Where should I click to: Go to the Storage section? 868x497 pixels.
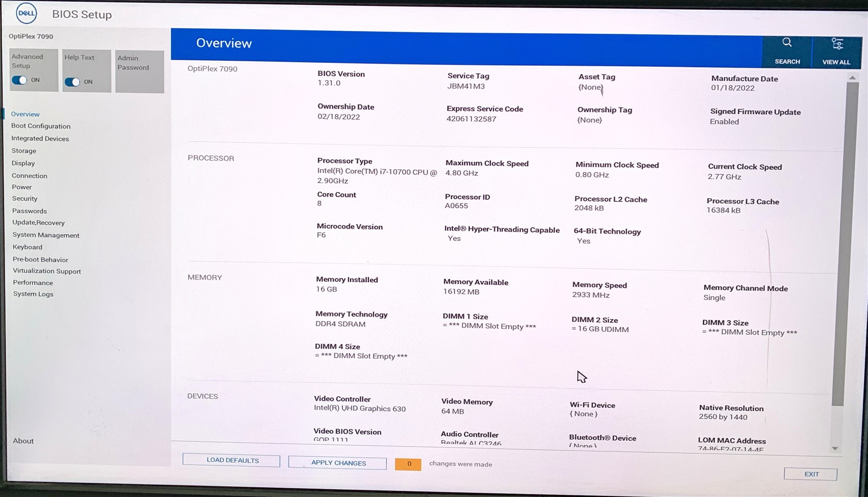(24, 151)
